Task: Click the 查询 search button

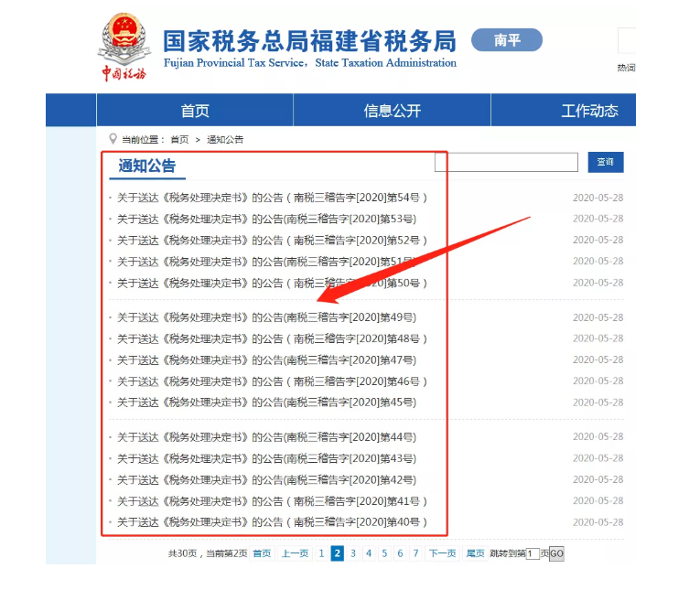Action: point(606,162)
